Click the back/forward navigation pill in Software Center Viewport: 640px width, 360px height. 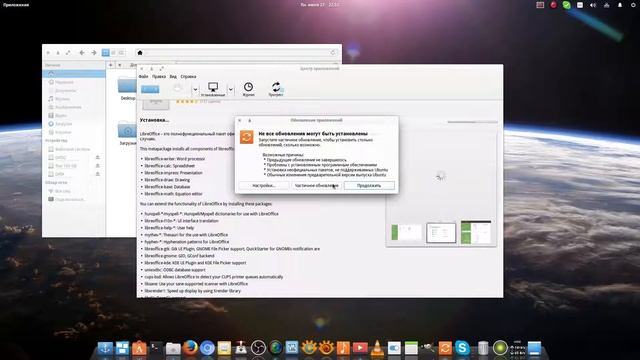[150, 89]
